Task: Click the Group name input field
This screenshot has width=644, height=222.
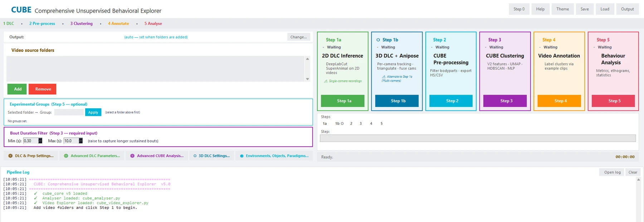Action: [69, 112]
